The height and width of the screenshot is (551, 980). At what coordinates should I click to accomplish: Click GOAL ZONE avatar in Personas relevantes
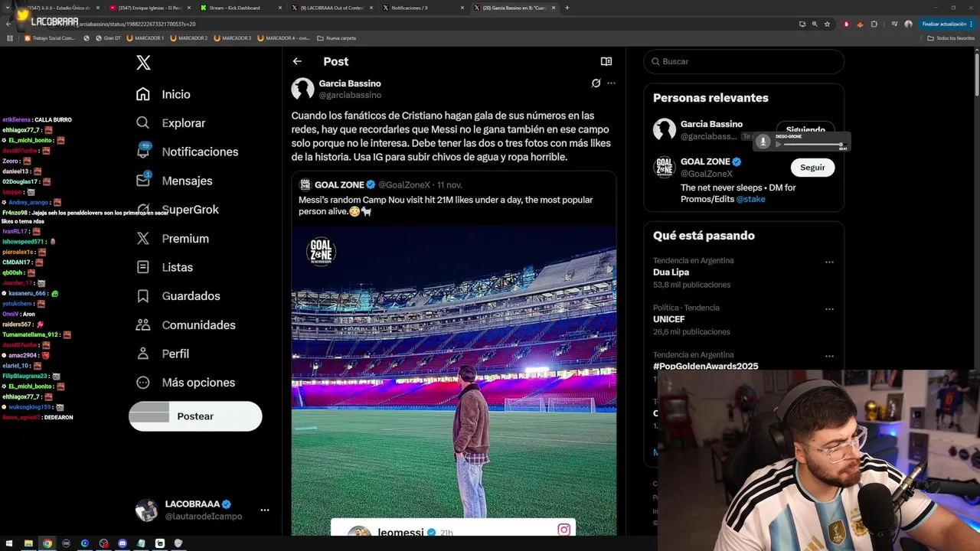coord(665,168)
